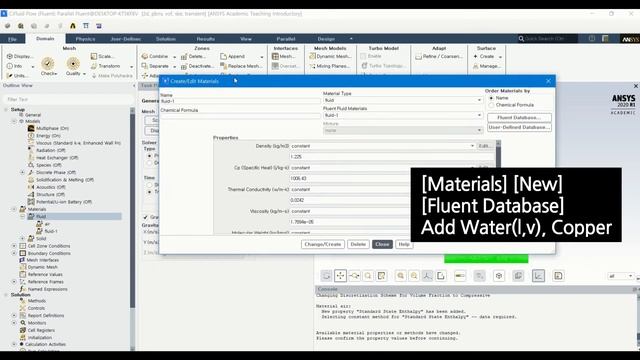Viewport: 640px width, 360px height.
Task: Click the material Name input field
Action: pos(240,101)
